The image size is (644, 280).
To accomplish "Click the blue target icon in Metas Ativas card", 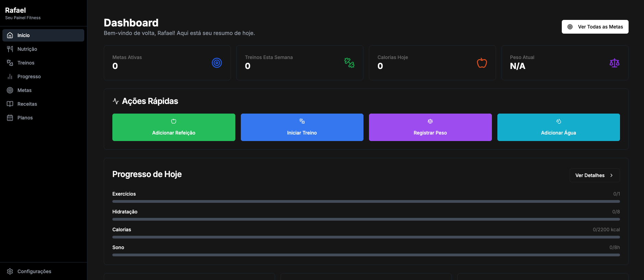I will [217, 63].
